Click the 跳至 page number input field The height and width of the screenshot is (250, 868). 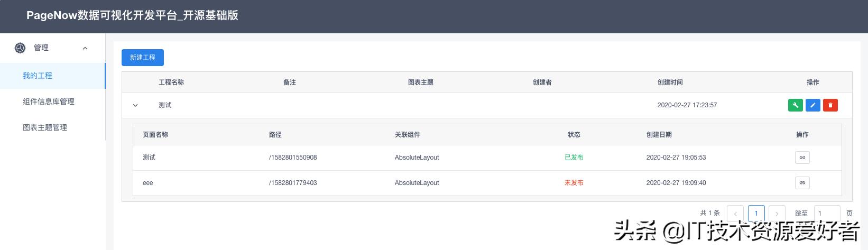click(827, 214)
